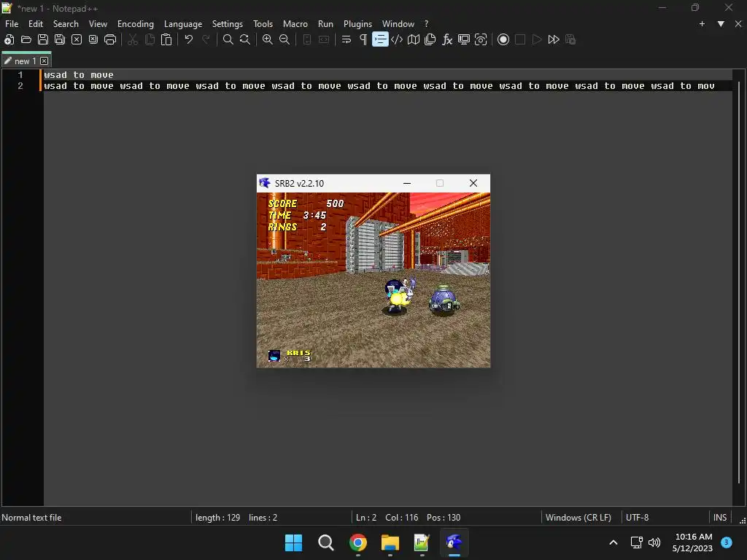
Task: Click the monitoring eye icon
Action: click(481, 39)
